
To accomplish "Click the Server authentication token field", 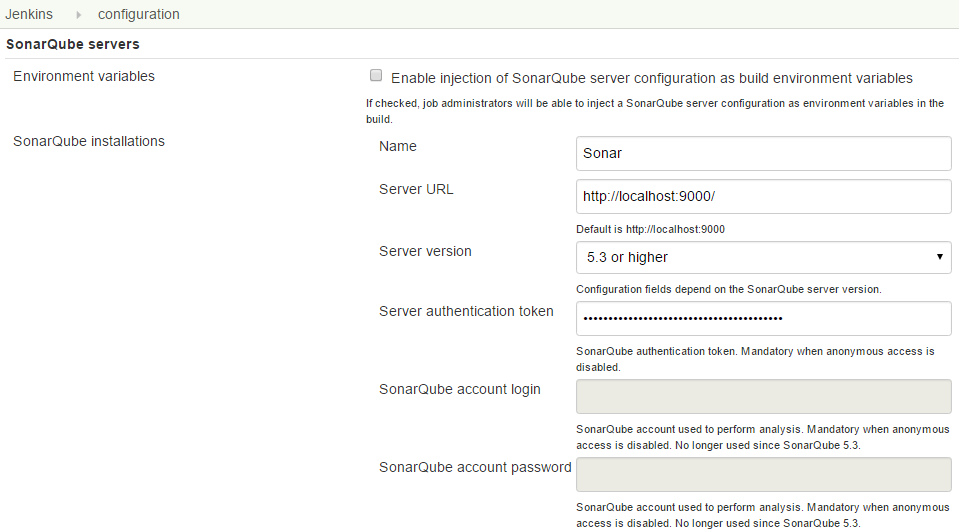I will (x=763, y=318).
